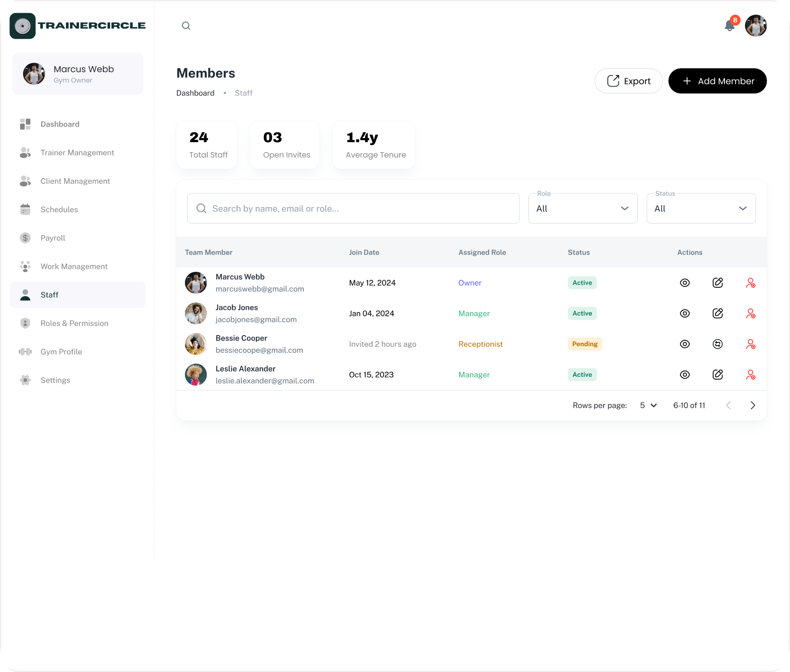The height and width of the screenshot is (672, 790).
Task: Resend invite to Bessie Cooper
Action: coord(718,344)
